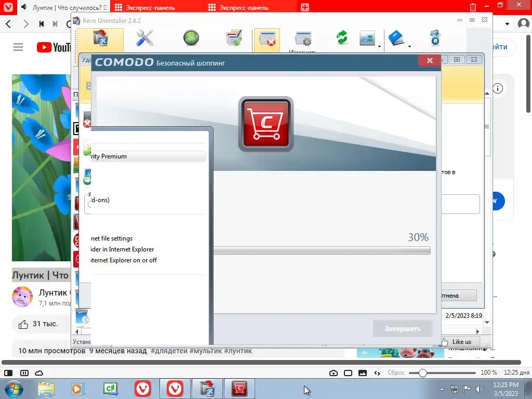Click the Завершить button in COMODO installer
Image resolution: width=532 pixels, height=399 pixels.
pos(403,328)
